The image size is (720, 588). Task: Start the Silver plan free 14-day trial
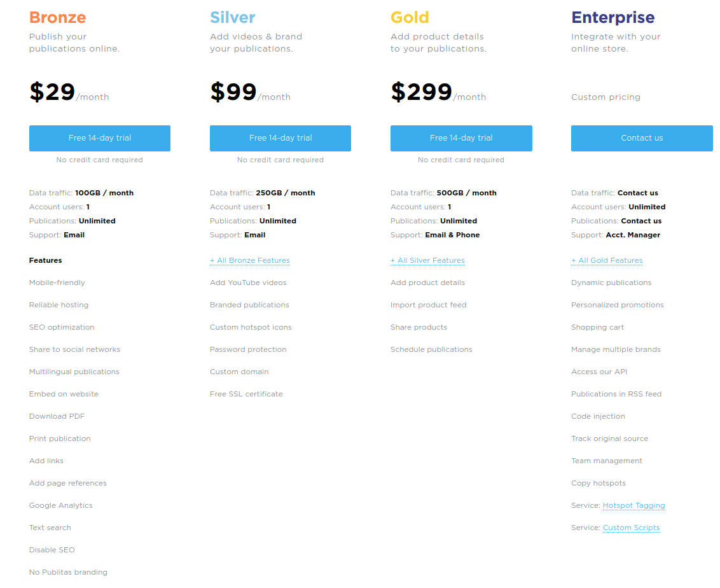[x=280, y=138]
